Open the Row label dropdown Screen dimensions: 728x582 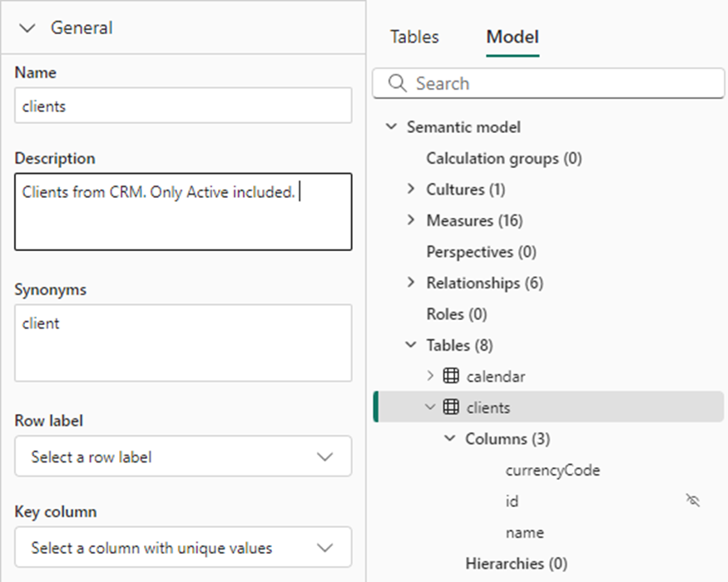point(183,456)
